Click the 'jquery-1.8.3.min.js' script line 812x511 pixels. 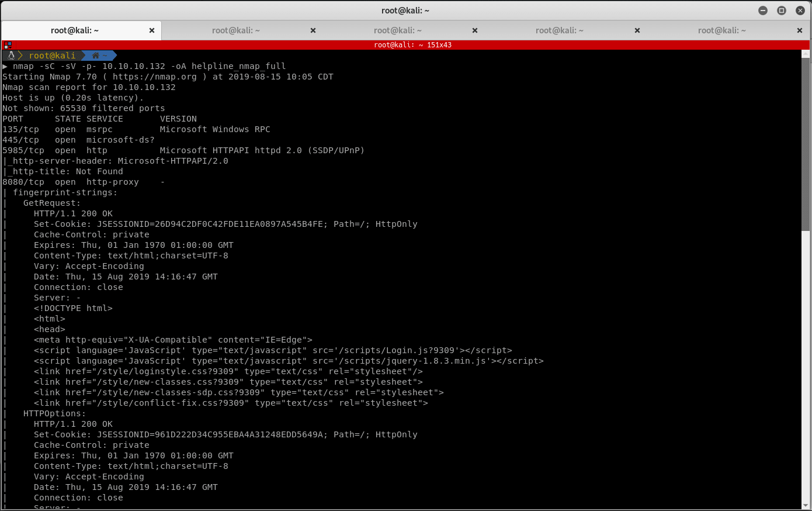(x=289, y=361)
